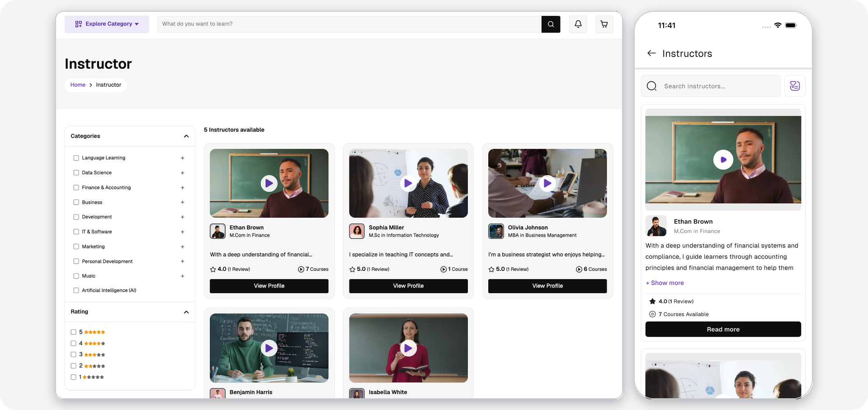The width and height of the screenshot is (868, 410).
Task: Tap the Show more link
Action: coord(665,283)
